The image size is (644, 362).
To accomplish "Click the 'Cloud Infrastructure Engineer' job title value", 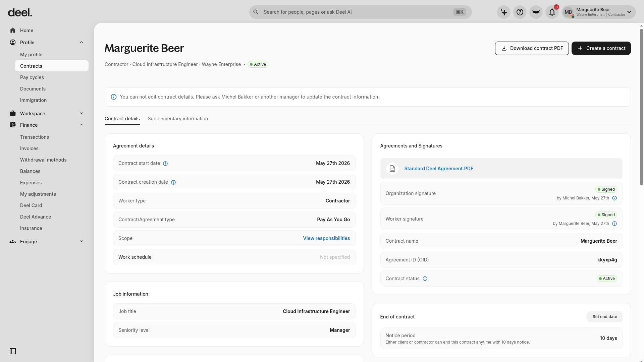I will tap(316, 311).
